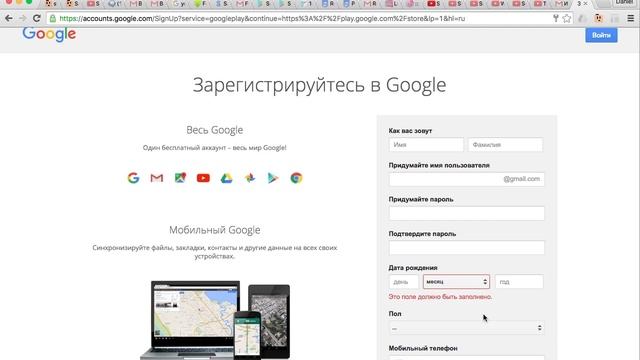
Task: Click the Google Maps icon
Action: [x=180, y=178]
